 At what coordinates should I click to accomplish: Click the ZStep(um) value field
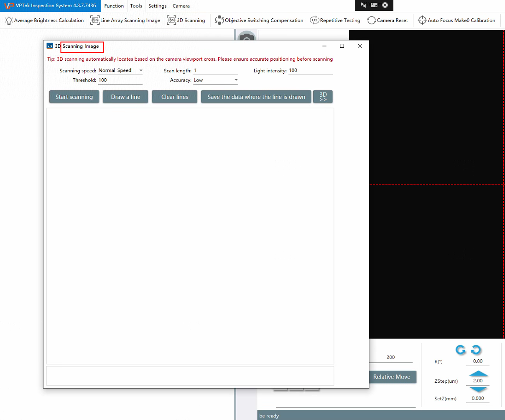click(x=477, y=381)
